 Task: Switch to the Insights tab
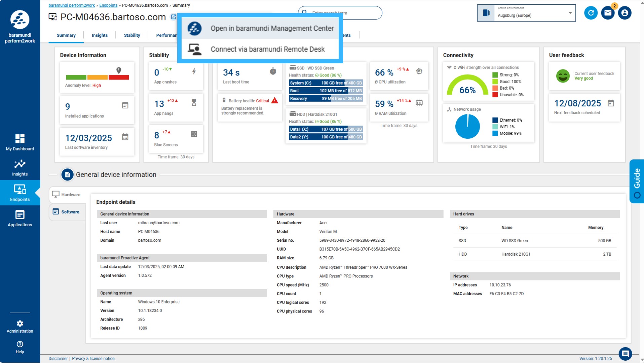pos(100,35)
